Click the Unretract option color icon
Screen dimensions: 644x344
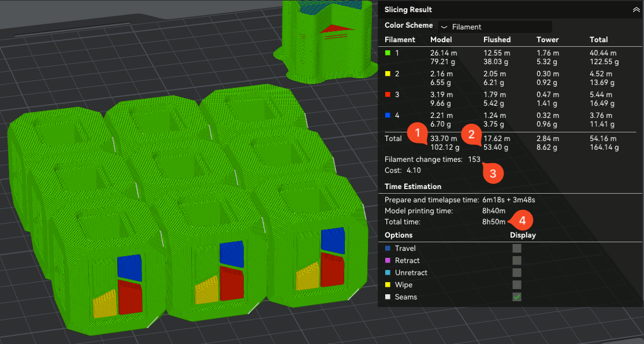point(388,273)
